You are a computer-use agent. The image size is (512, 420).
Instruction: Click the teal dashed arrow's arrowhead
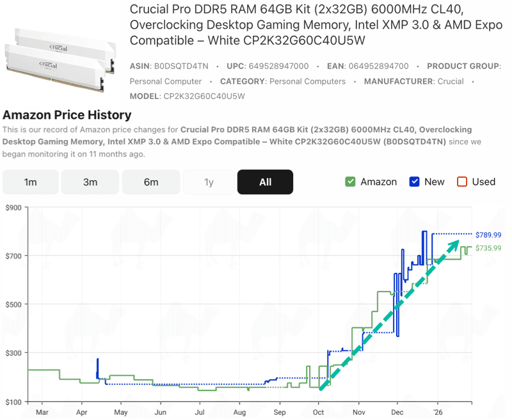tap(454, 244)
